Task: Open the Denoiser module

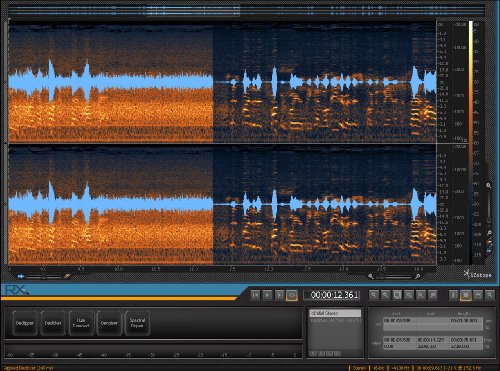Action: coord(109,323)
